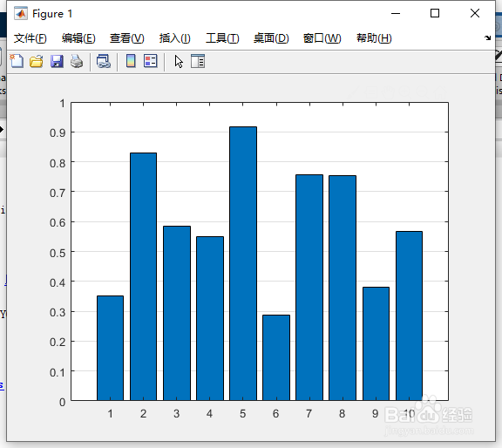
Task: Open a file via the folder icon
Action: click(x=37, y=61)
